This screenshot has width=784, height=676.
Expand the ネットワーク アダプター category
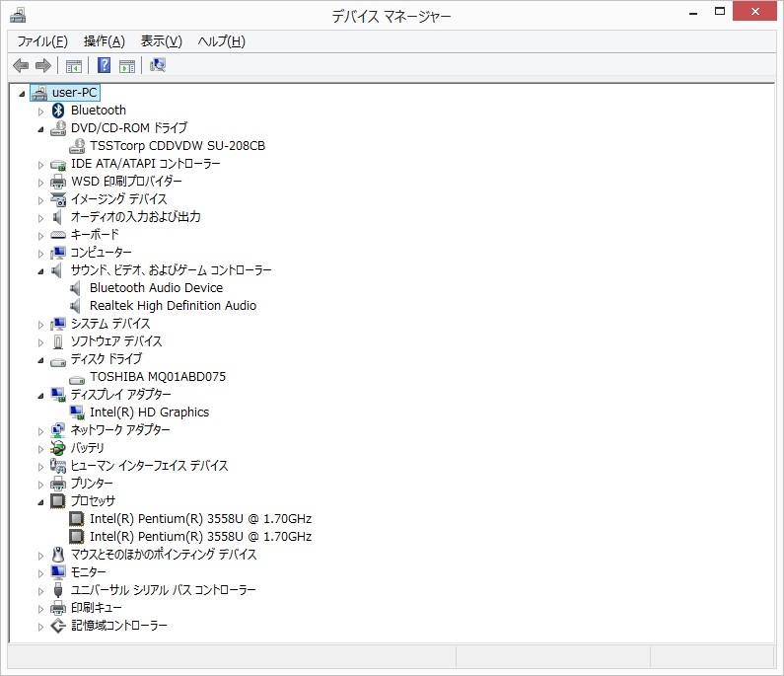[x=40, y=431]
